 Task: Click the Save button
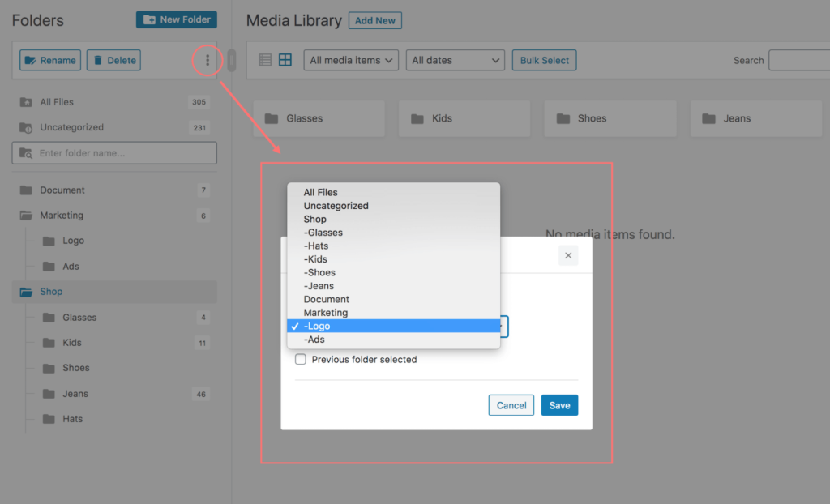click(x=559, y=405)
